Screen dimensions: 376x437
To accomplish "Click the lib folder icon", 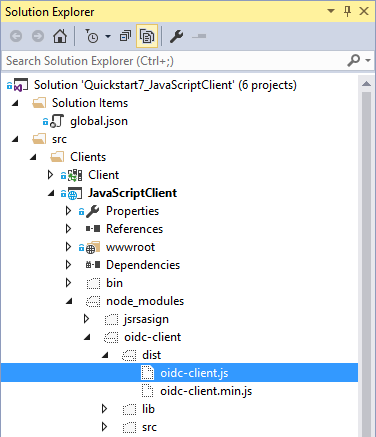I will pyautogui.click(x=129, y=409).
